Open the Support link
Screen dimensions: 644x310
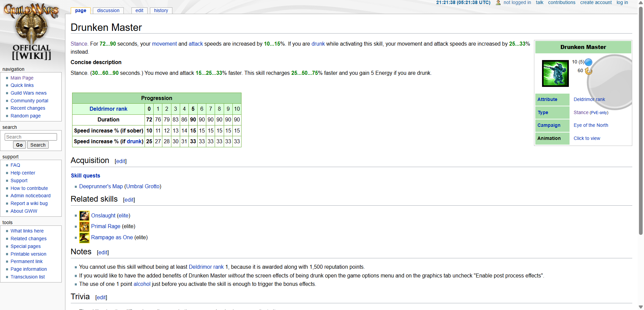pos(19,180)
